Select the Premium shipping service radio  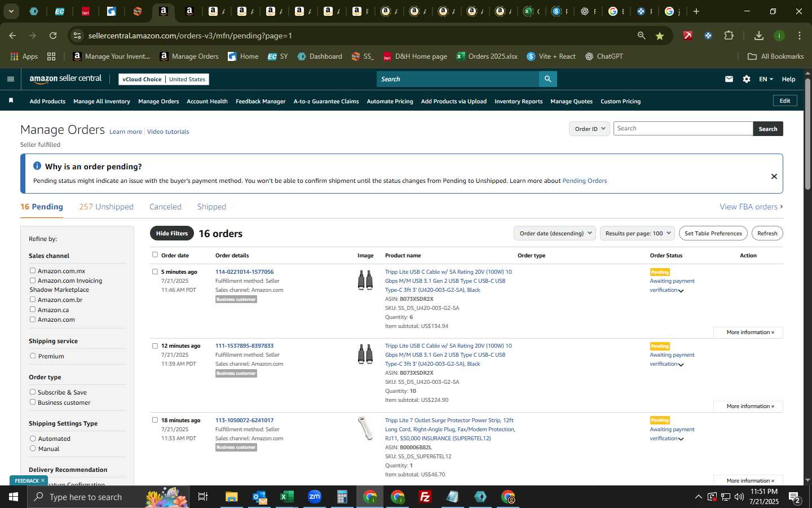pos(33,356)
